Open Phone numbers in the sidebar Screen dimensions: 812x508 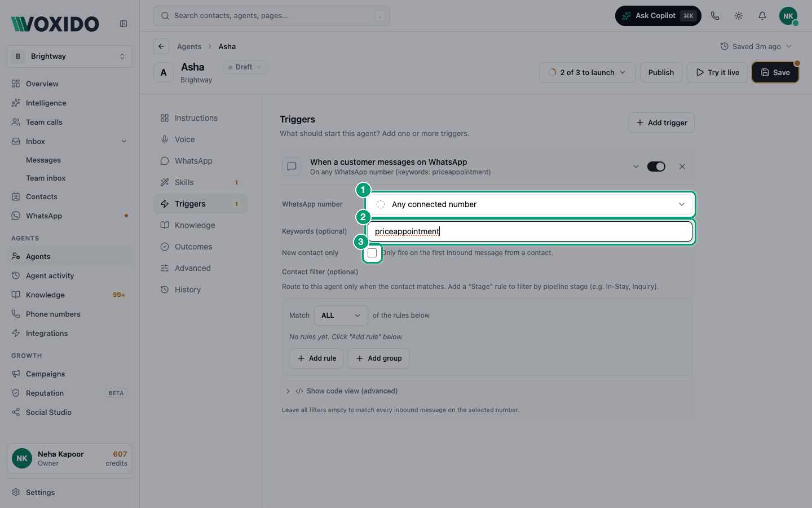[x=70, y=314]
